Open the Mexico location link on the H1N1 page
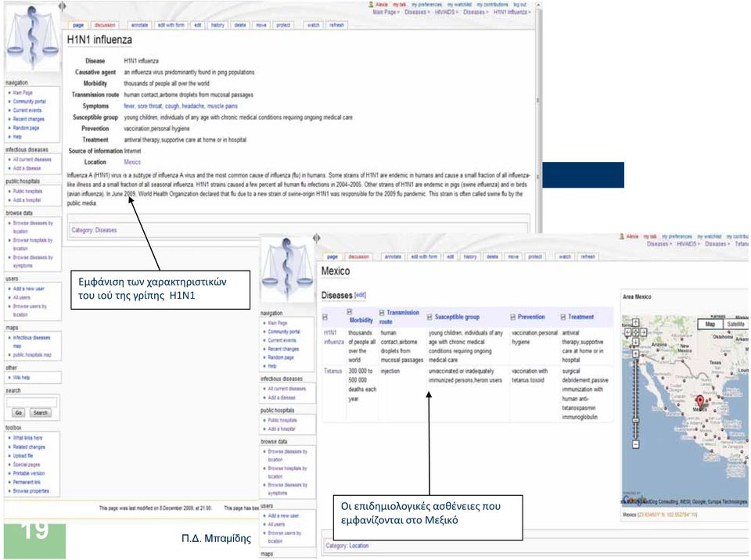751x560 pixels. click(x=132, y=162)
